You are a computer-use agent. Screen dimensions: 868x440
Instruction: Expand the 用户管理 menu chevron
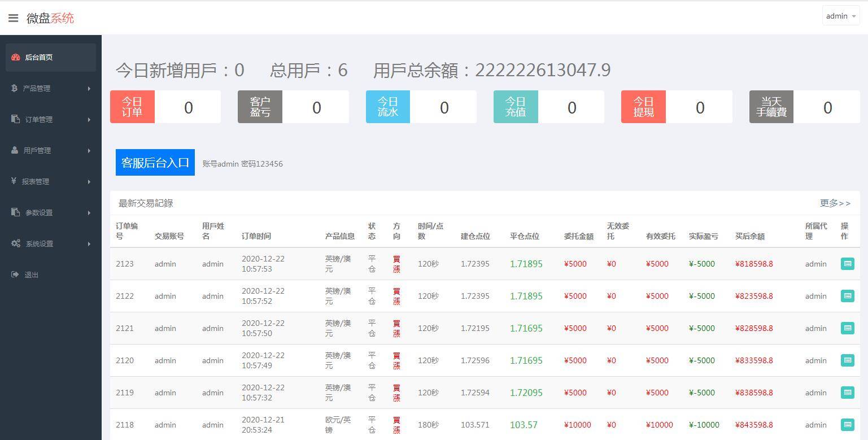[89, 150]
